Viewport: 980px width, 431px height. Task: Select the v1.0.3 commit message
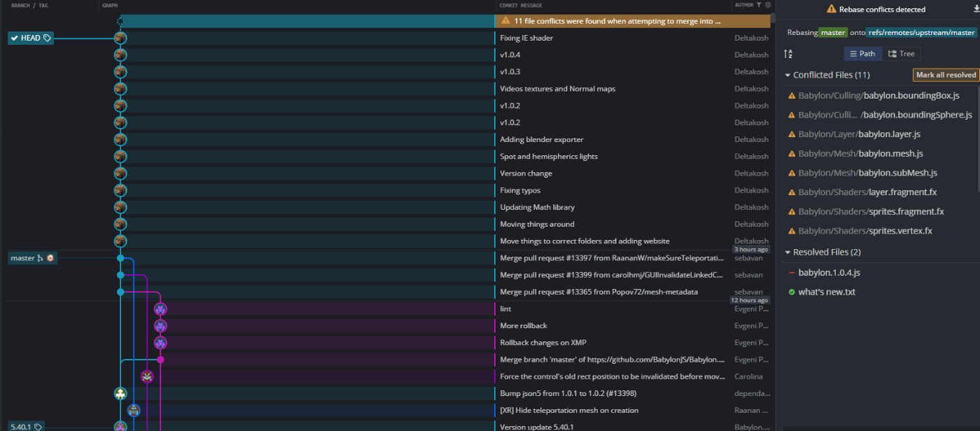[510, 71]
